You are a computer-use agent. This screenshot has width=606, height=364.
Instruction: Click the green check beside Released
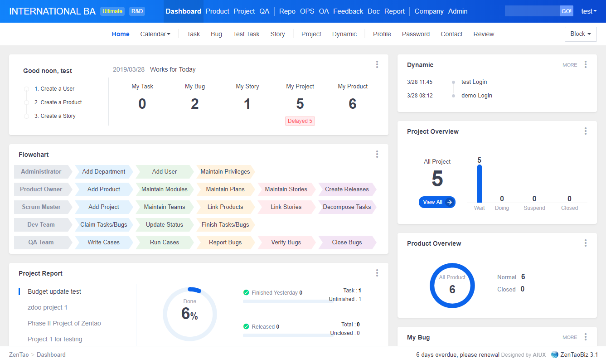[x=247, y=326]
